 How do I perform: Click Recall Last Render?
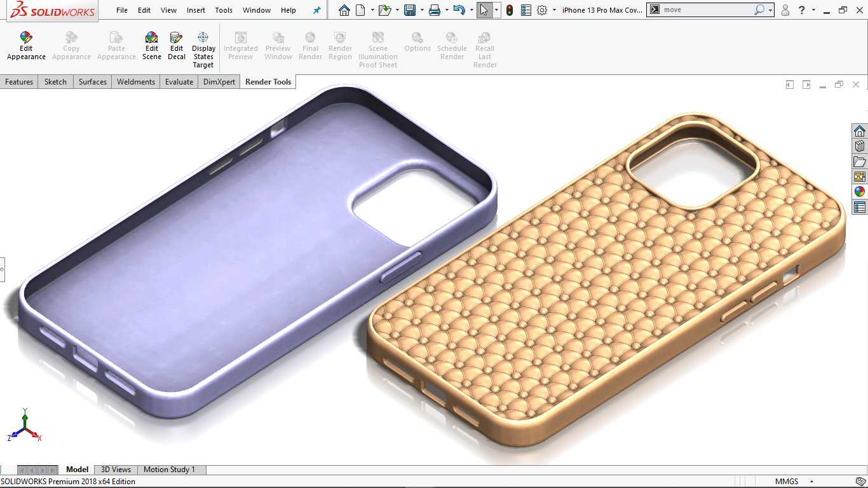[485, 50]
